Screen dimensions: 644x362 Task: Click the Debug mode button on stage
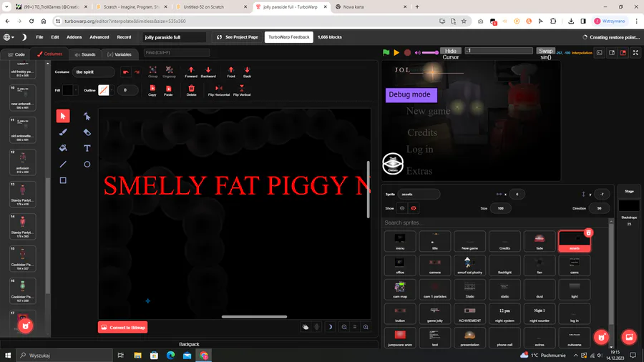point(411,95)
